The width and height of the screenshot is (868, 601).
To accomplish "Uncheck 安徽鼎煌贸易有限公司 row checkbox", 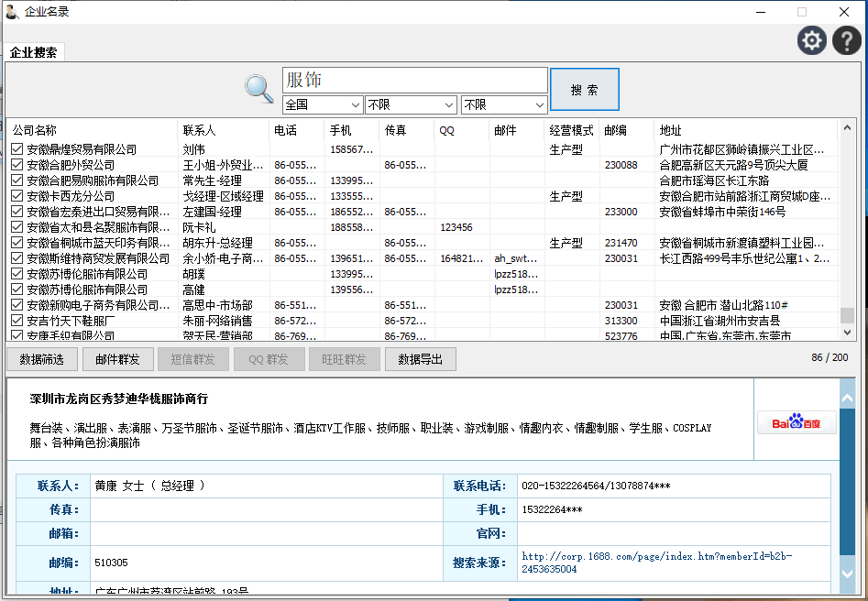I will point(17,148).
